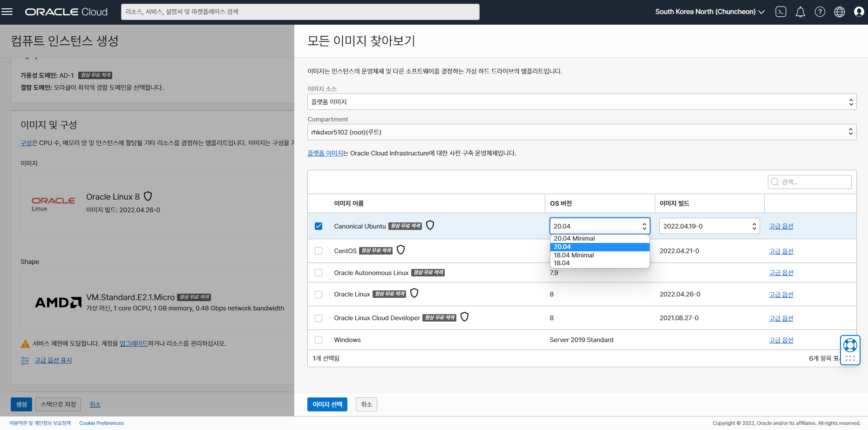
Task: Open 고급 옵션 link for Canonical Ubuntu
Action: 781,226
